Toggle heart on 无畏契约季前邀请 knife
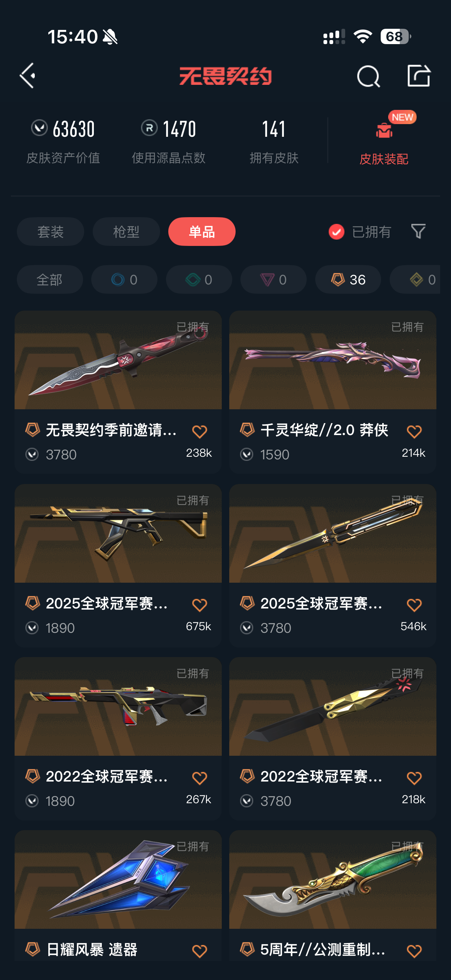This screenshot has width=451, height=980. coord(199,432)
